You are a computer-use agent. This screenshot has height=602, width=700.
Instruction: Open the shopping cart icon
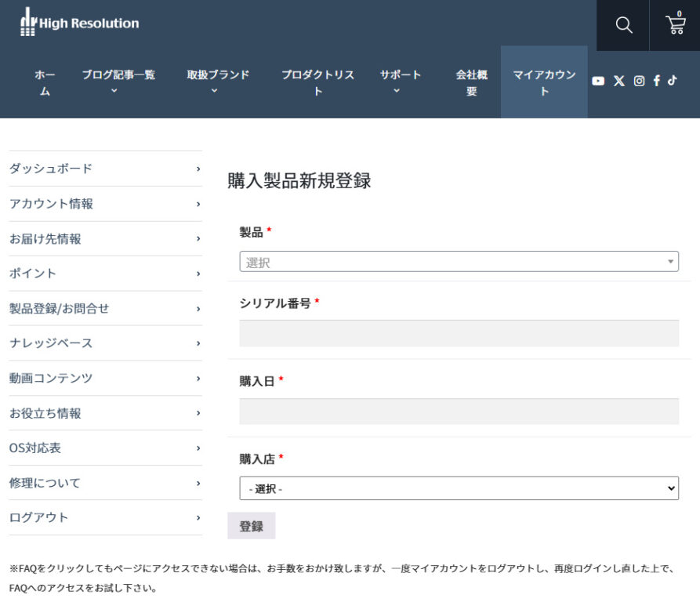point(675,25)
